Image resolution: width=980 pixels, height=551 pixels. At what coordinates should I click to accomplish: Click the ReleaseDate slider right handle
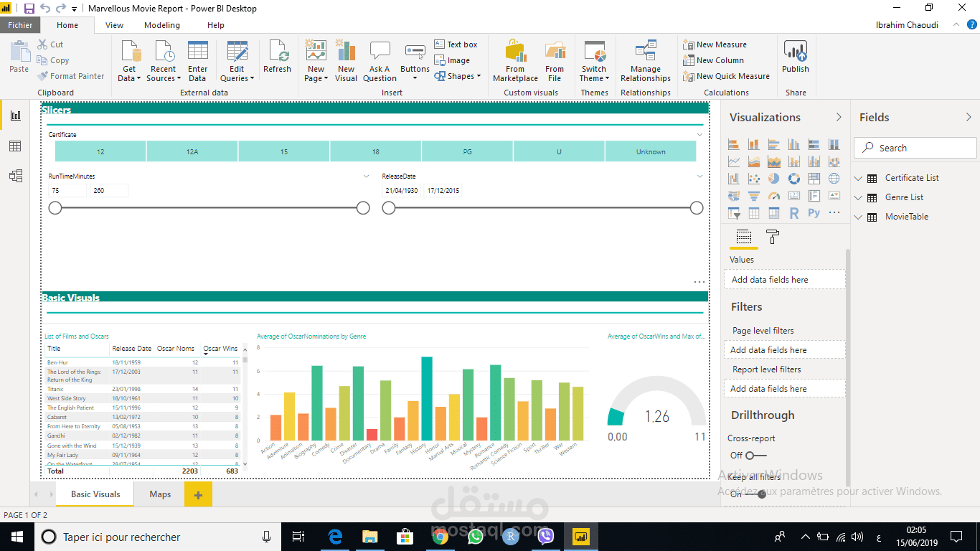click(x=697, y=208)
